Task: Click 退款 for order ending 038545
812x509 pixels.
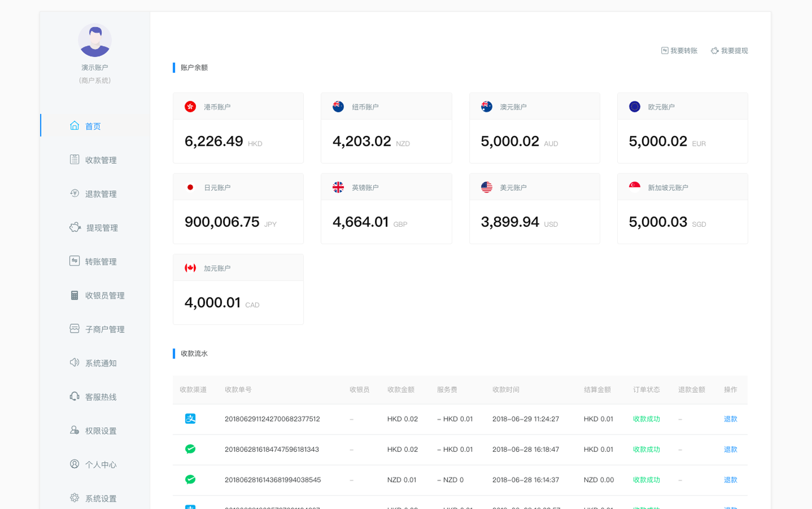Action: click(x=730, y=480)
